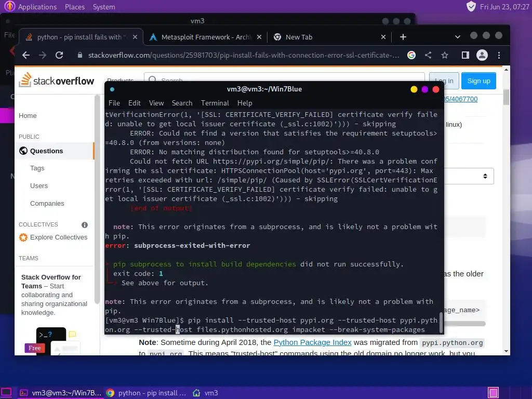
Task: Expand the tab search chevron
Action: (457, 37)
